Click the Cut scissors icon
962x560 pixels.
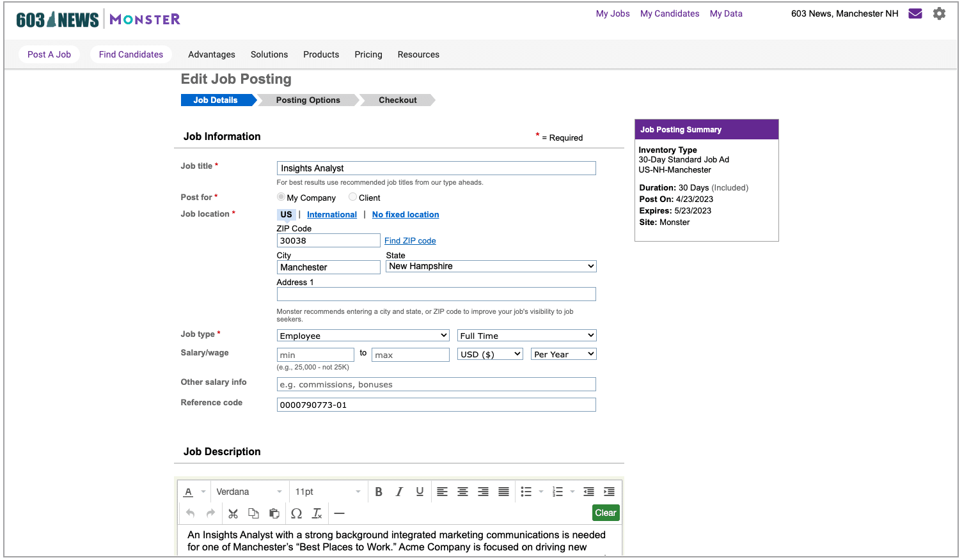click(x=233, y=513)
